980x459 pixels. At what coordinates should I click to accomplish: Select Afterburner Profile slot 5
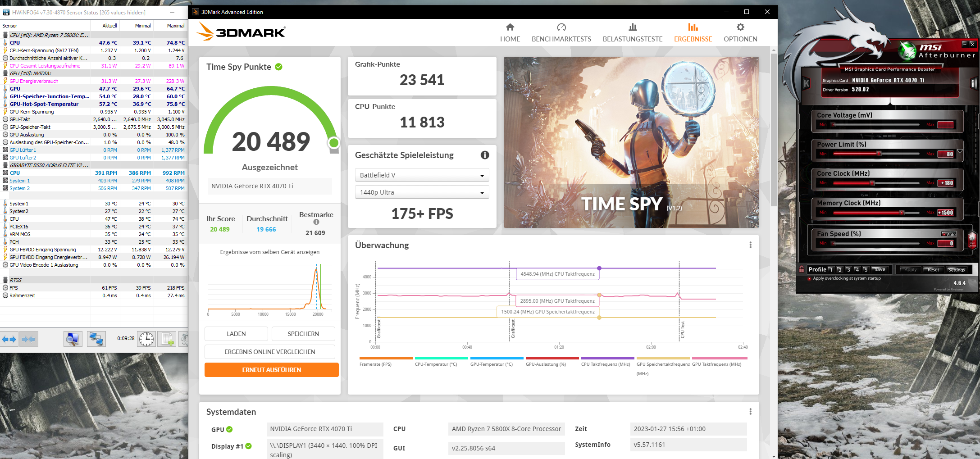pos(866,269)
